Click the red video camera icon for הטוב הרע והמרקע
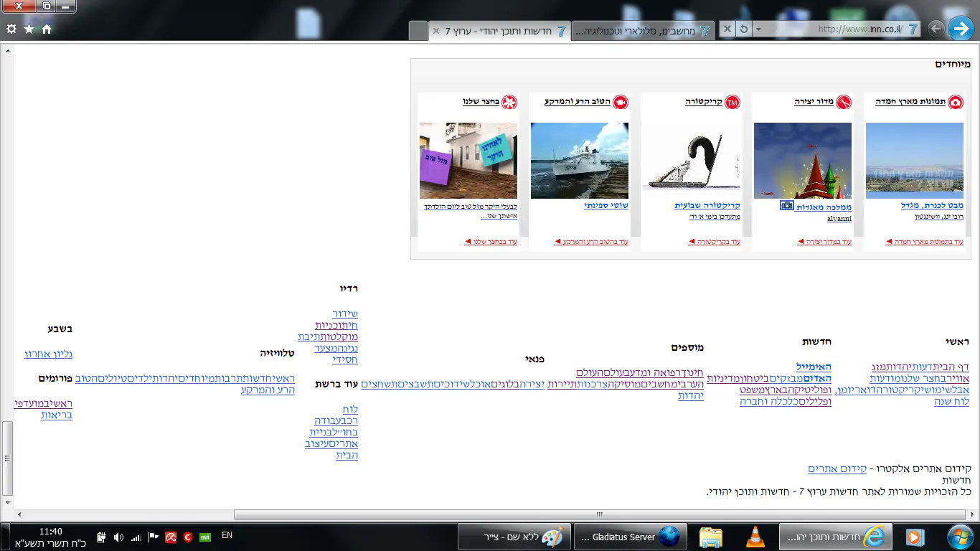The height and width of the screenshot is (551, 980). [x=621, y=103]
